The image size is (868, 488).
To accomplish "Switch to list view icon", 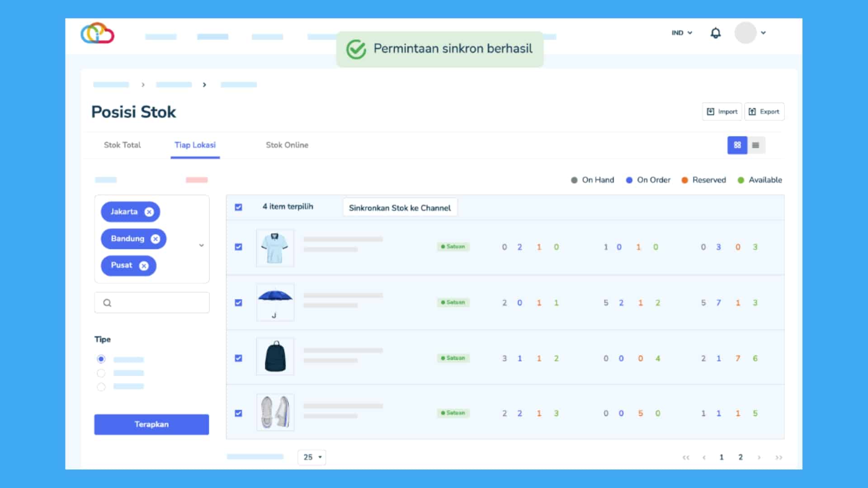I will 755,145.
